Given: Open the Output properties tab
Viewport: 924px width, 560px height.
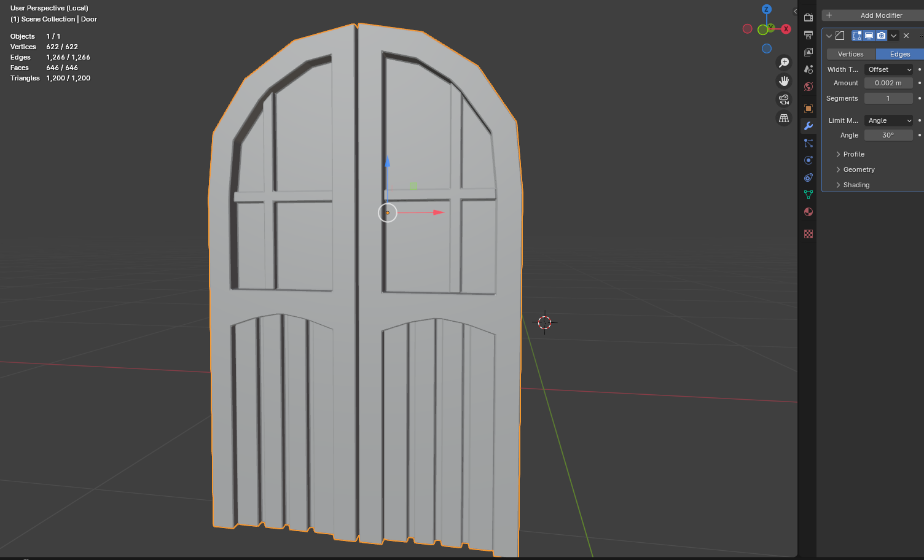Looking at the screenshot, I should click(808, 35).
